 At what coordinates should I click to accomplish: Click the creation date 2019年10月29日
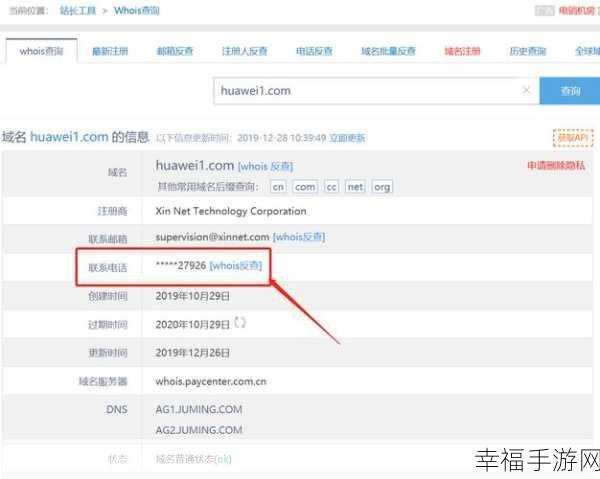[x=192, y=296]
